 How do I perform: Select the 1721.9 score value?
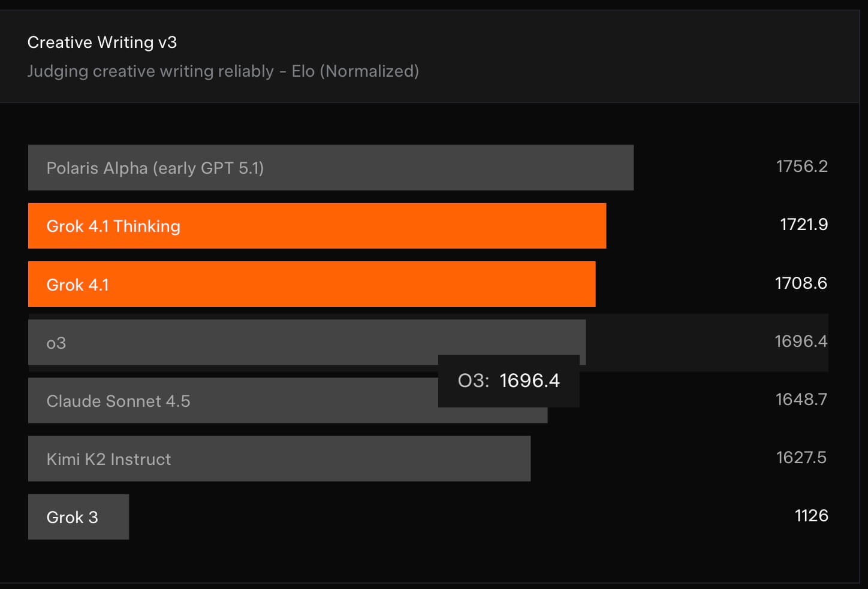[x=803, y=225]
